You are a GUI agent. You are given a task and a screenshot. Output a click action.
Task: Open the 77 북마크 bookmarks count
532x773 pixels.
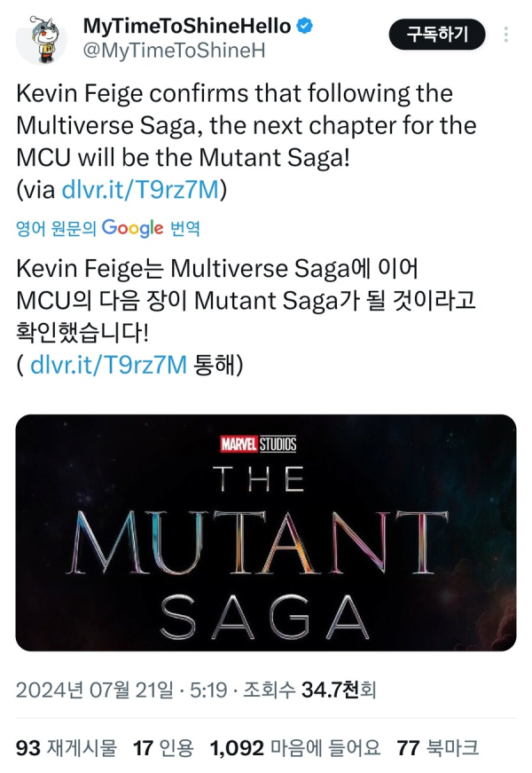pyautogui.click(x=437, y=748)
